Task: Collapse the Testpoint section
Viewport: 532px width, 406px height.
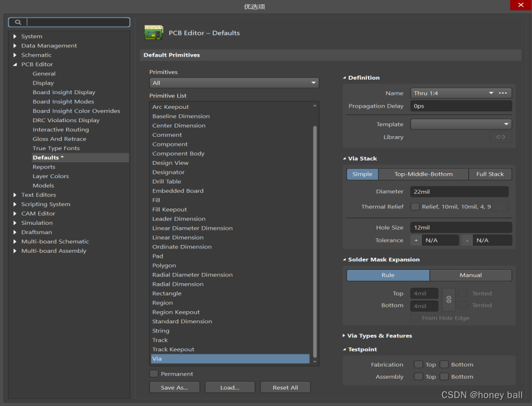Action: pyautogui.click(x=344, y=349)
